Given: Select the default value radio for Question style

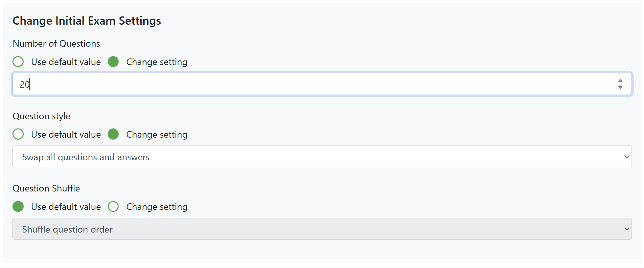Looking at the screenshot, I should tap(18, 134).
